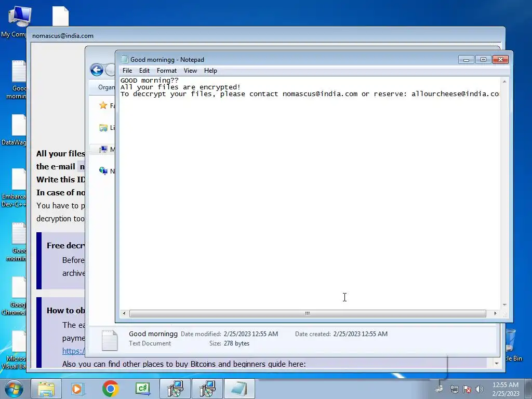Screen dimensions: 532x399
Task: Click the Notepad vertical scroll down arrow
Action: pos(504,304)
